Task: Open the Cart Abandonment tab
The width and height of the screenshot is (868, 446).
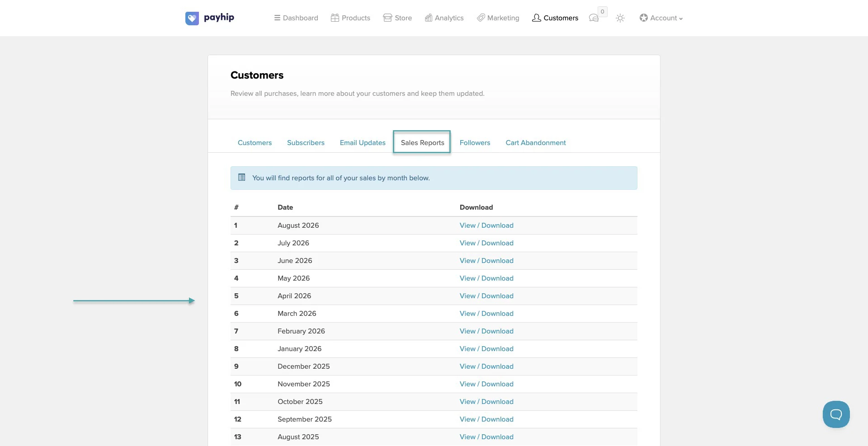Action: coord(536,143)
